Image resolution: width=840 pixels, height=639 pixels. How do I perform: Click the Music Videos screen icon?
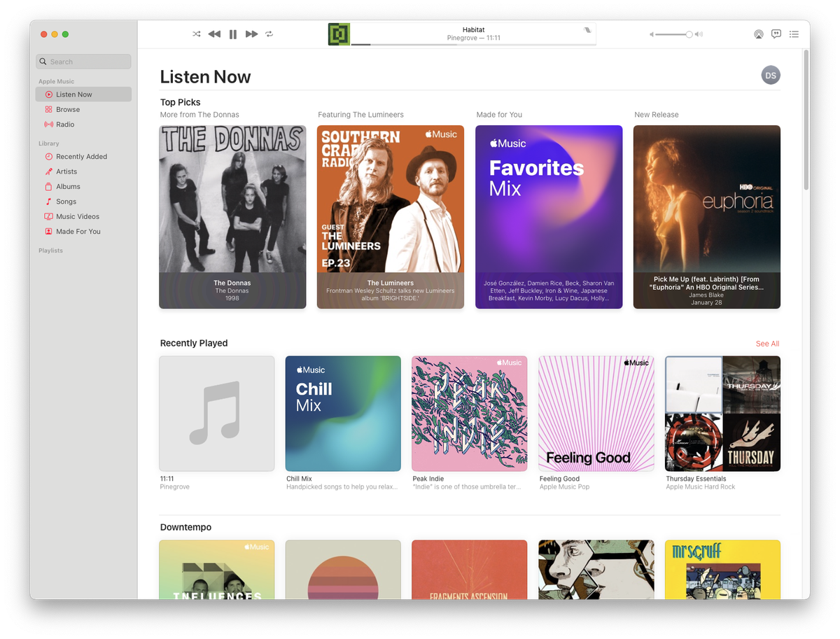pyautogui.click(x=48, y=217)
